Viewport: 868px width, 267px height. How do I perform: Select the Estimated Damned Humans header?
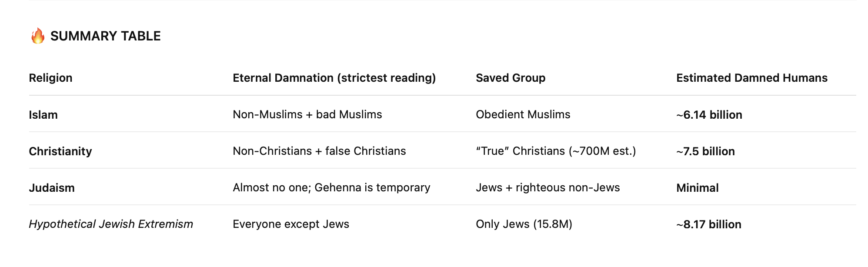[751, 78]
